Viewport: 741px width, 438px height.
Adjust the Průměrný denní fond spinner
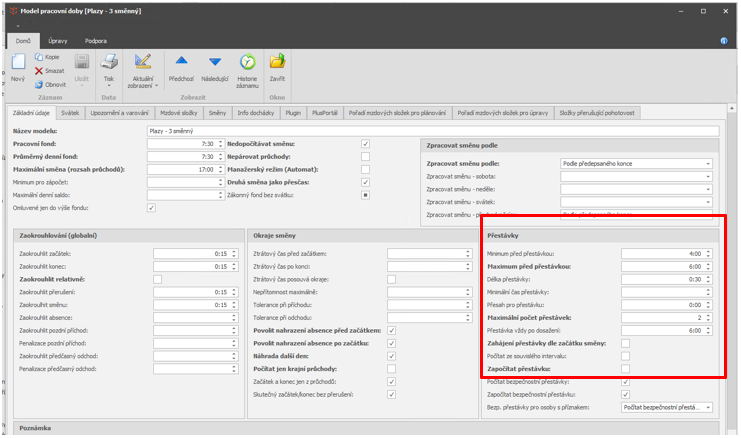(x=220, y=156)
